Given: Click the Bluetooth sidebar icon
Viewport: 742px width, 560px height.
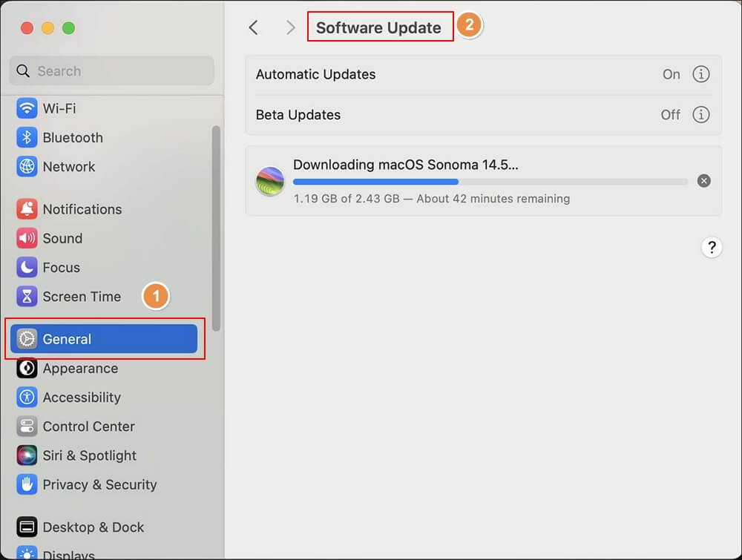Looking at the screenshot, I should coord(27,138).
